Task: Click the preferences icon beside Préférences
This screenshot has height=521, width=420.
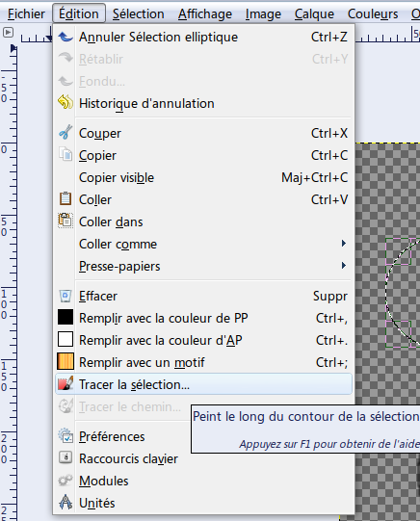Action: click(x=66, y=435)
